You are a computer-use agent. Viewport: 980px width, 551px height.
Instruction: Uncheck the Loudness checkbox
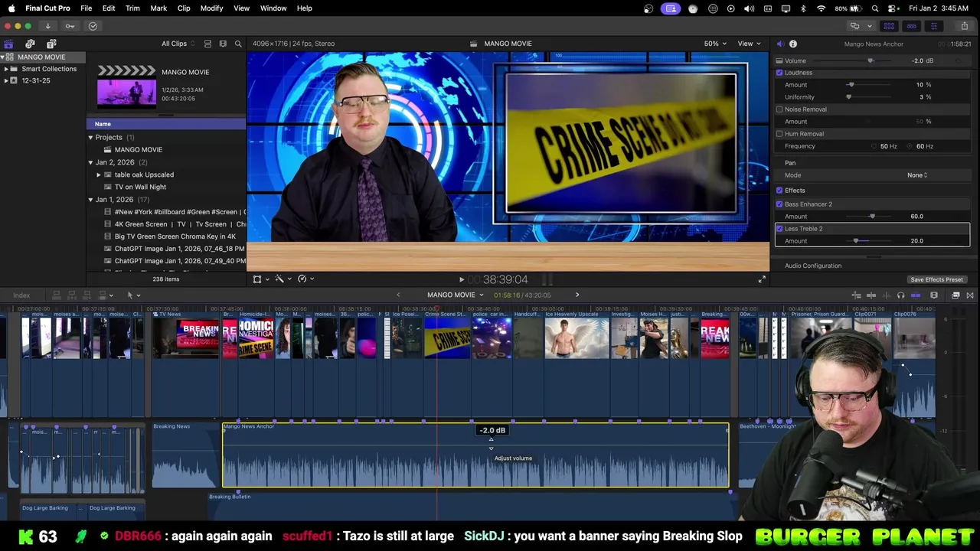point(779,73)
